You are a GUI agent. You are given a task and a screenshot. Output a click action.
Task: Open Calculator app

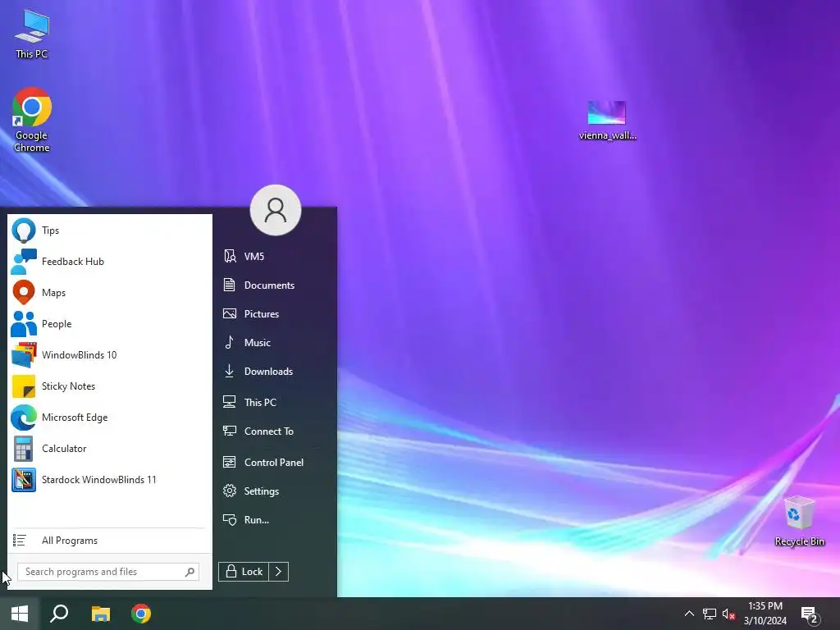coord(110,449)
